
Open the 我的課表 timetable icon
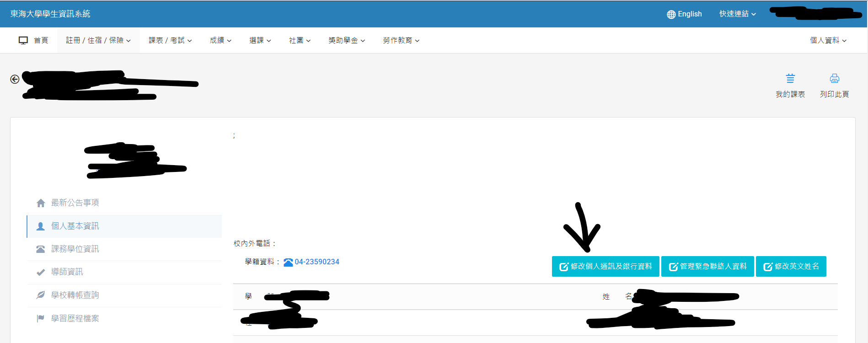[790, 78]
